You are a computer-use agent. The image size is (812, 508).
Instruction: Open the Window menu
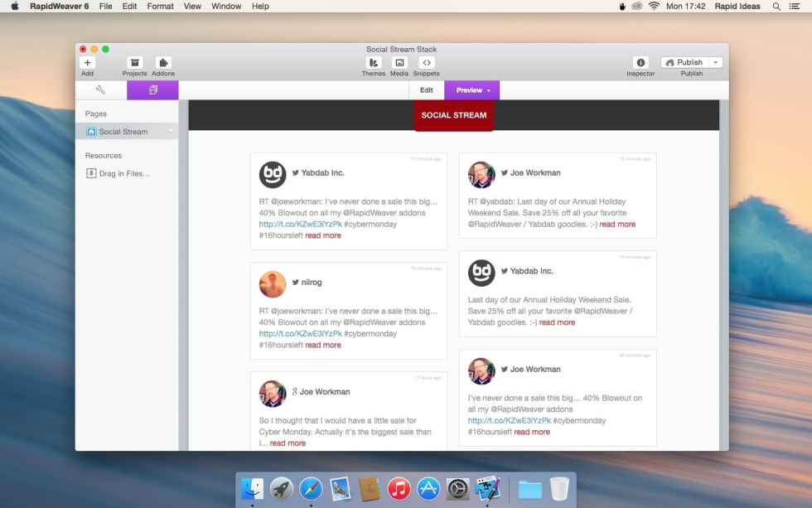point(226,6)
